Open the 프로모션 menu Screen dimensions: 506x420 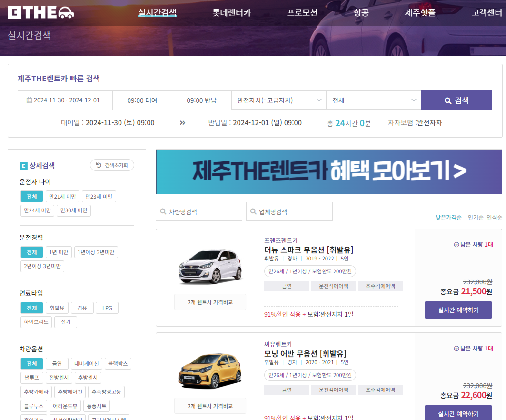[302, 12]
